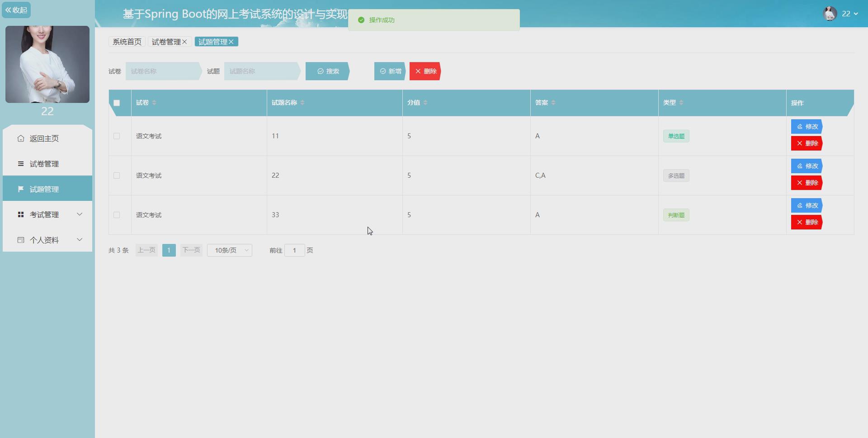Expand the 个人资料 submenu chevron
868x438 pixels.
pos(80,239)
